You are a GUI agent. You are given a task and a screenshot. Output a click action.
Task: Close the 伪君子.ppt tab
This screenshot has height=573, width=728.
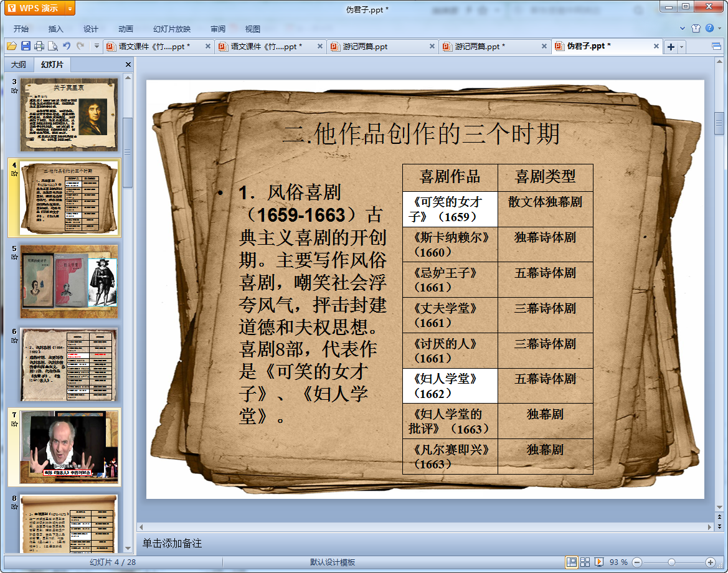(656, 47)
